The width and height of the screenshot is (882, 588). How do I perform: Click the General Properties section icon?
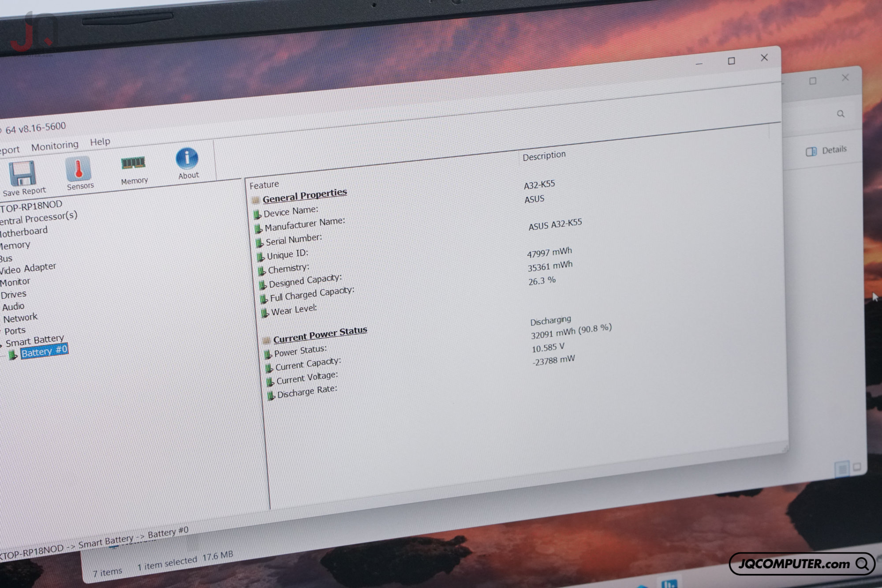[255, 200]
